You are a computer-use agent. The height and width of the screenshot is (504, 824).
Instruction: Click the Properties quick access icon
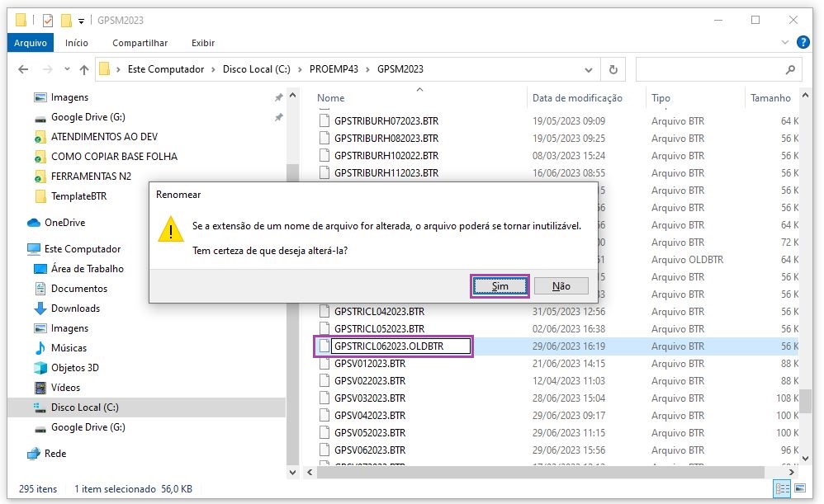(48, 21)
